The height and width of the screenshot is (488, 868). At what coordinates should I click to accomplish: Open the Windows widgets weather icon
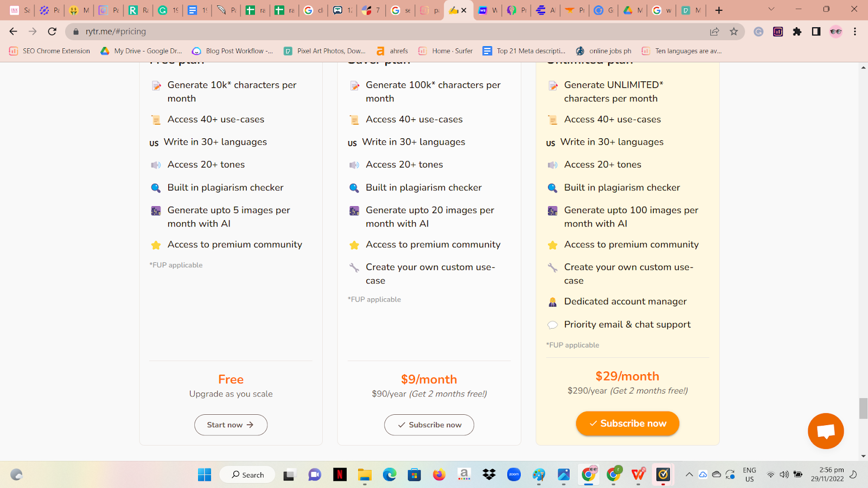16,475
